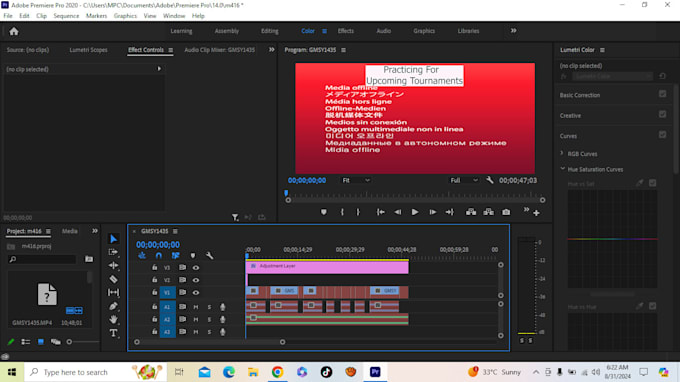Image resolution: width=680 pixels, height=382 pixels.
Task: Open the Full playback resolution dropdown
Action: click(x=464, y=180)
